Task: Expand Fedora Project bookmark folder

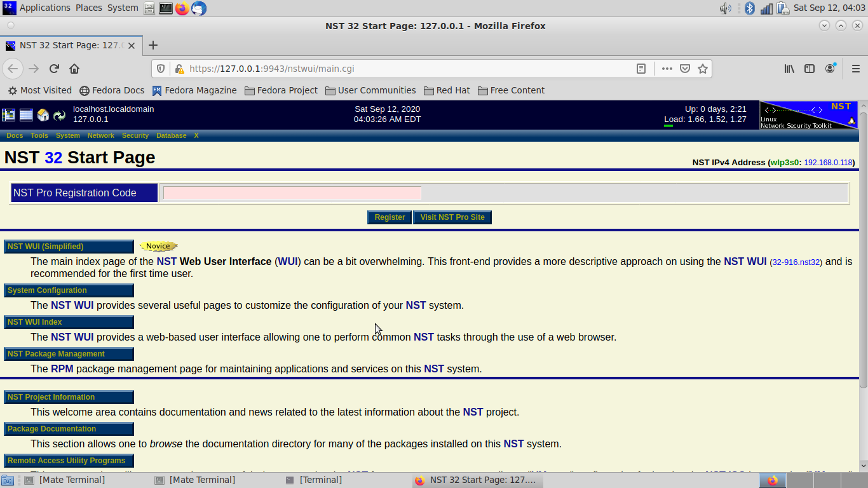Action: point(281,90)
